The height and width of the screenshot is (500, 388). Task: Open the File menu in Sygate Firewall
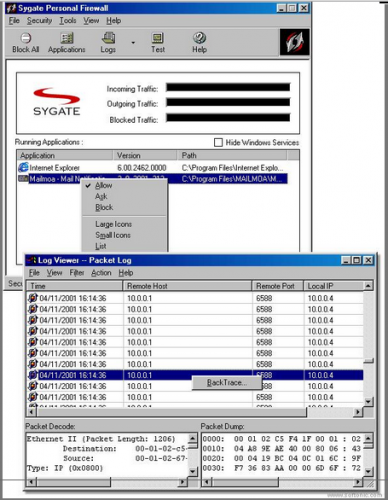14,21
